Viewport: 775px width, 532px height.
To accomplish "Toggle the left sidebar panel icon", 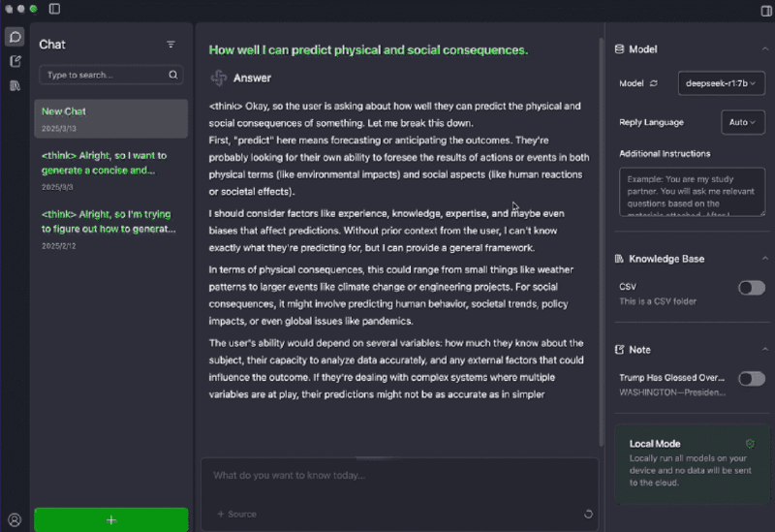I will [x=54, y=9].
